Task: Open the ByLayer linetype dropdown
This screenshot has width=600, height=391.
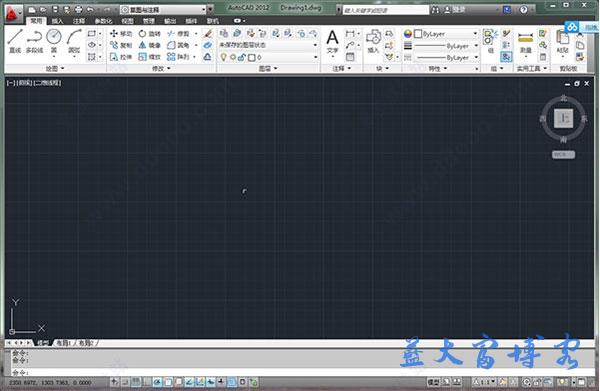Action: coord(447,57)
